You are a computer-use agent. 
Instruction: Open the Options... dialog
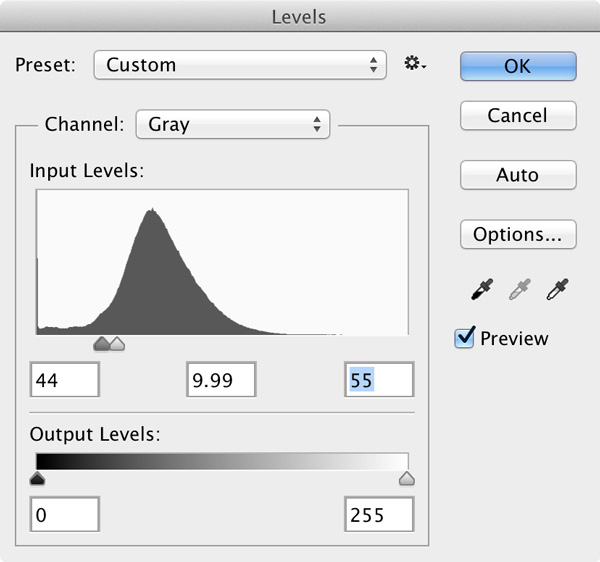(x=517, y=235)
